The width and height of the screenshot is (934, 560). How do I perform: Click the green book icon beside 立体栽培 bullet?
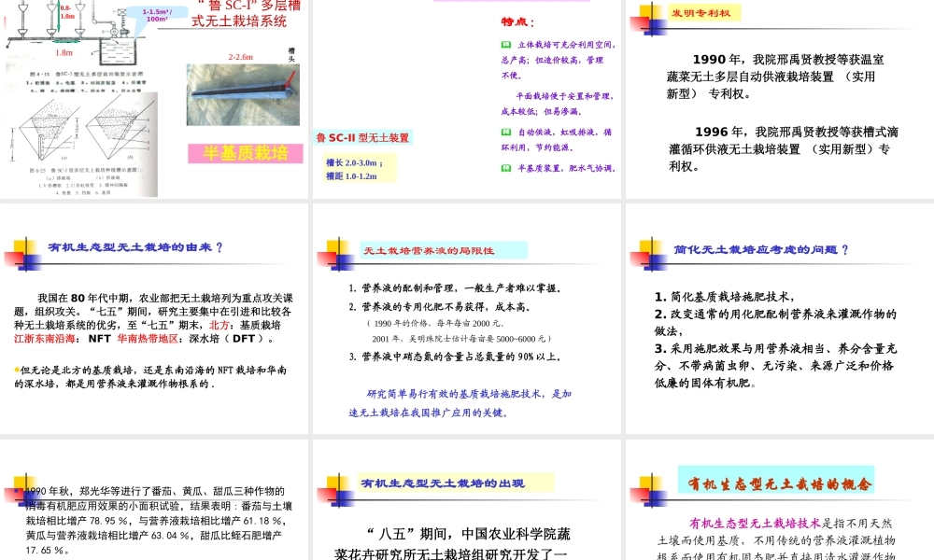(504, 43)
